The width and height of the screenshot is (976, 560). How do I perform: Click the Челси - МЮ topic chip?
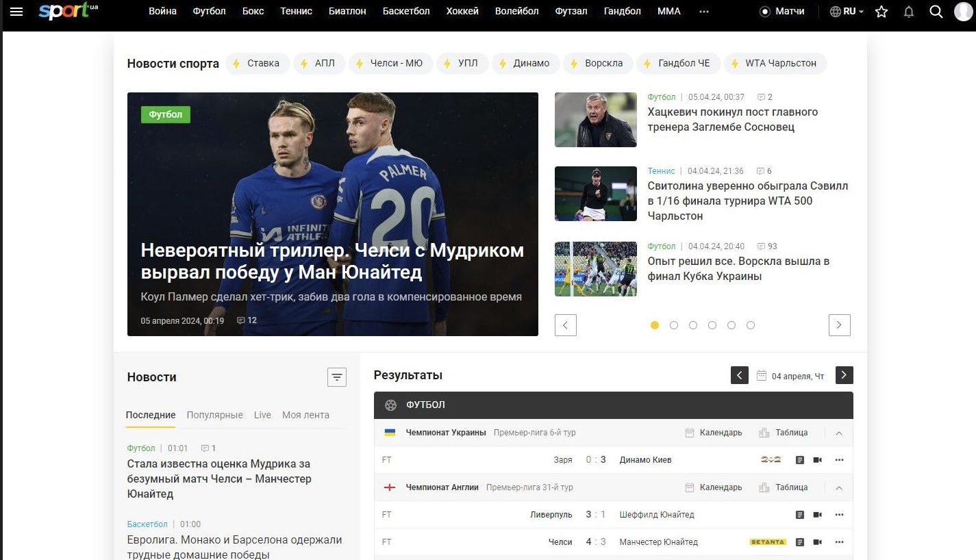pyautogui.click(x=390, y=64)
